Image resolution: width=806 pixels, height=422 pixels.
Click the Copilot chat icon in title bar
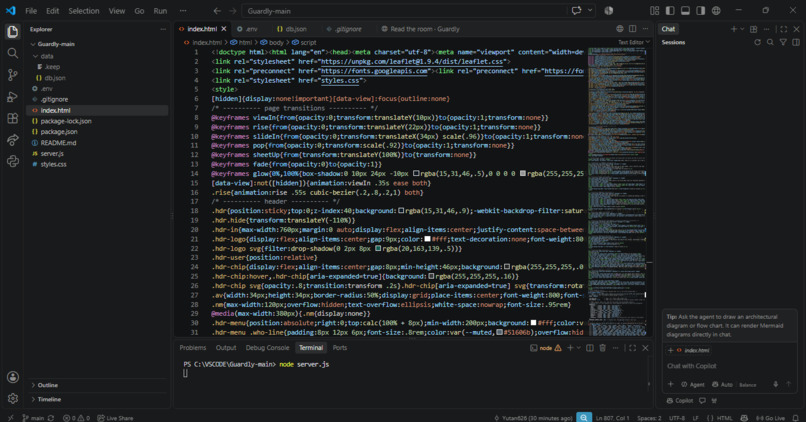(576, 10)
